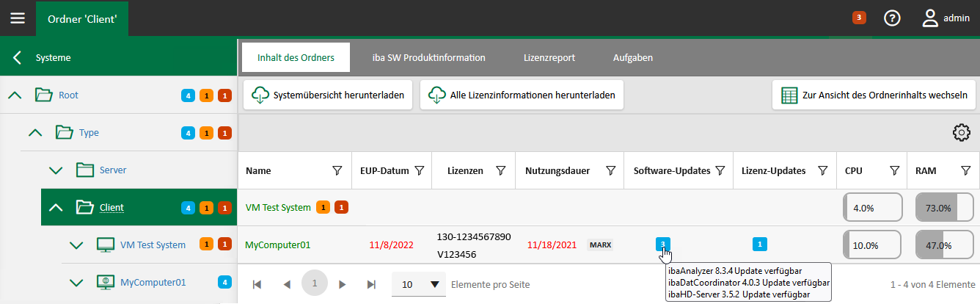980x304 pixels.
Task: Go to the last page of results
Action: click(x=371, y=284)
